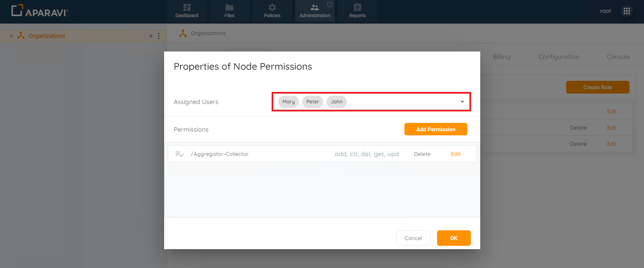Click the info icon near Administration

(330, 5)
